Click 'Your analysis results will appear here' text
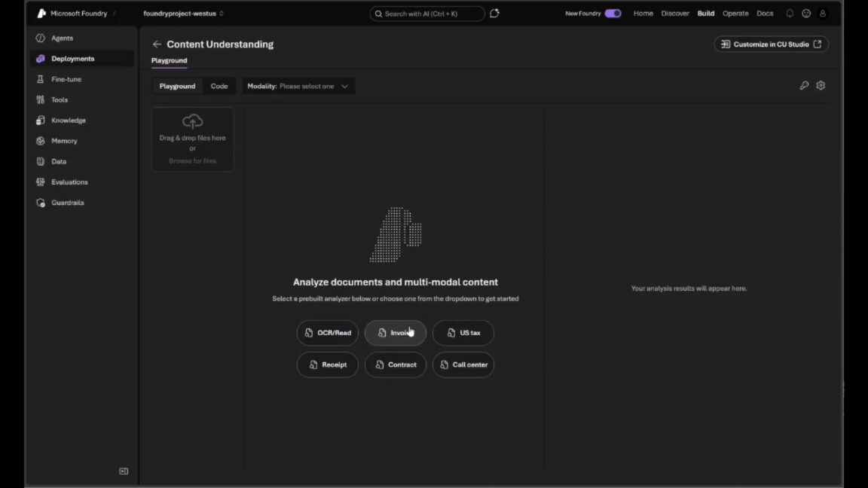 (689, 288)
